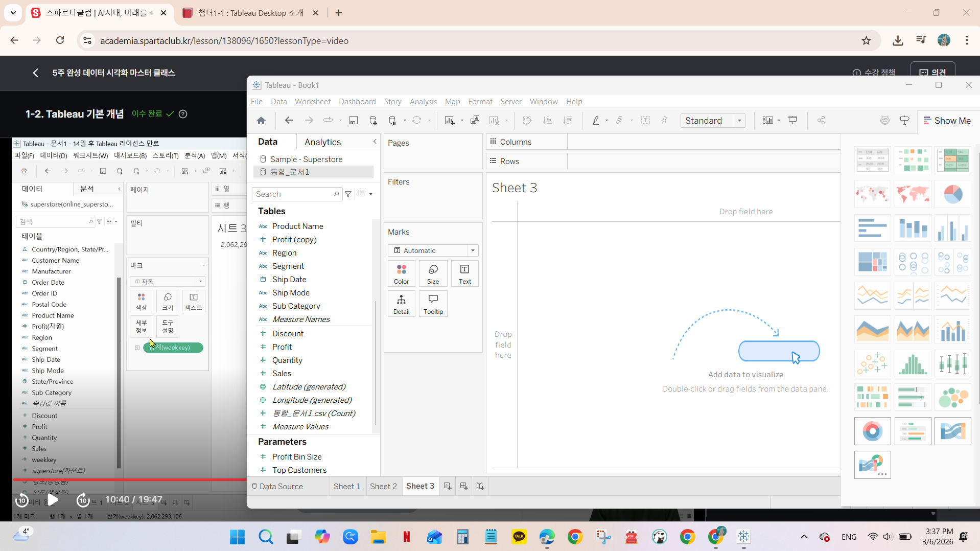980x551 pixels.
Task: Skip forward 10 seconds in the lesson video
Action: (83, 500)
